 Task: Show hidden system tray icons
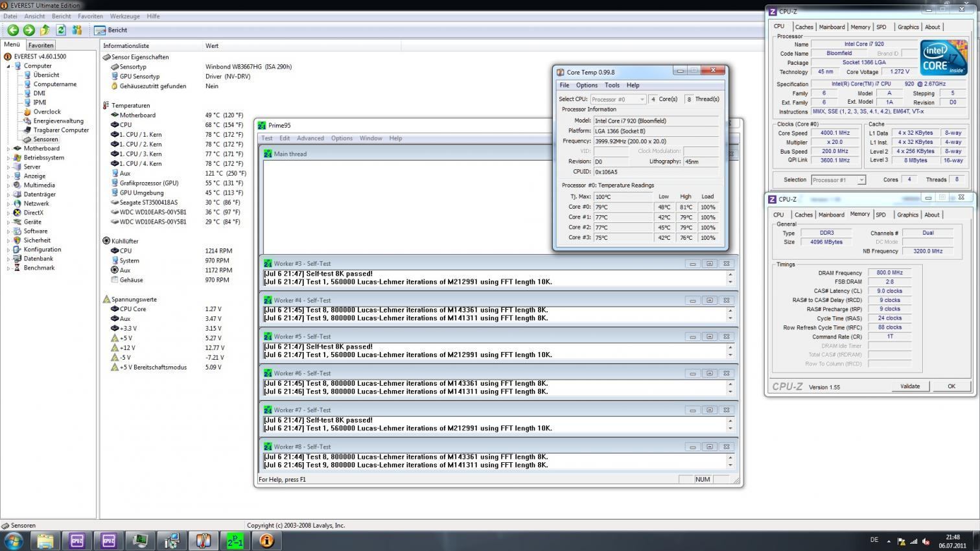[x=889, y=541]
